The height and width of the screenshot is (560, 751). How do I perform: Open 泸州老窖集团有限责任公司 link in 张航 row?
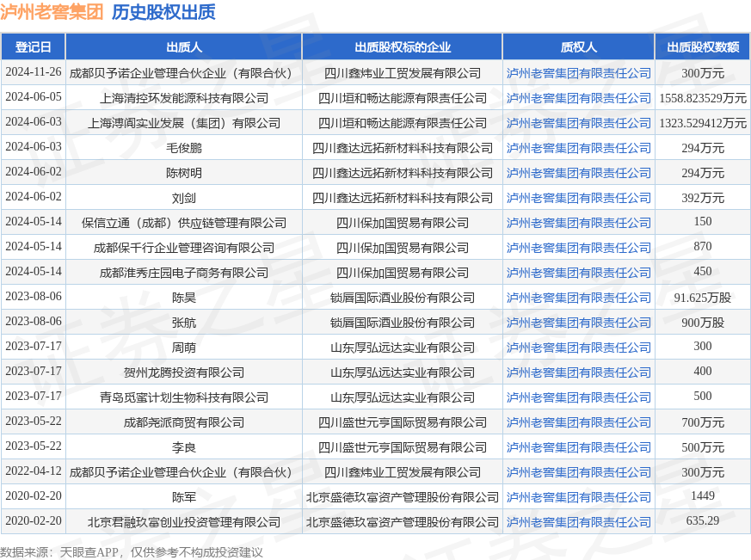[x=579, y=323]
